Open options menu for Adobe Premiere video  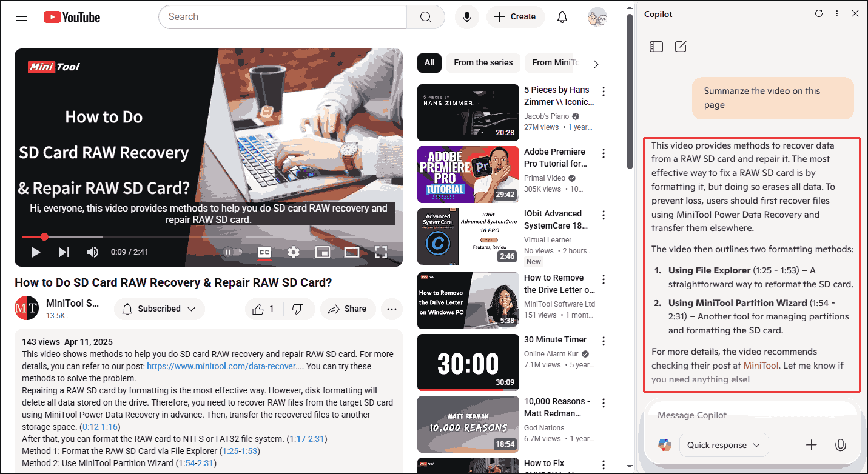pos(604,153)
